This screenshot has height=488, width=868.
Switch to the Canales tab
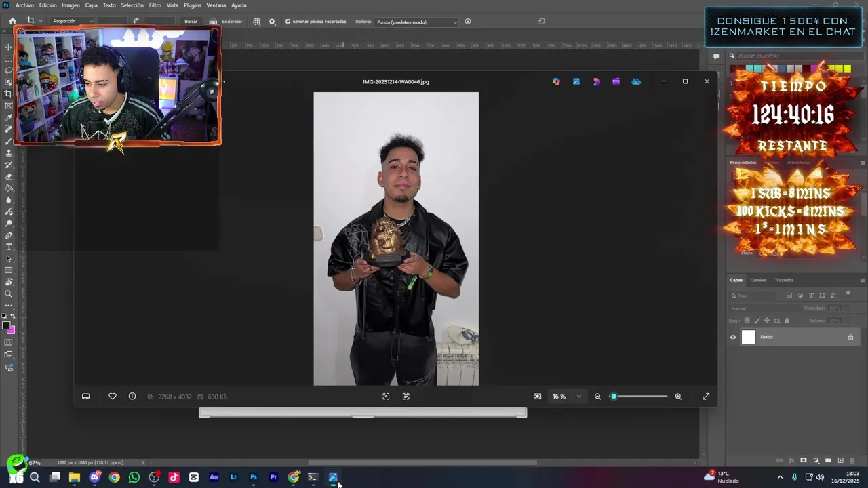[758, 280]
